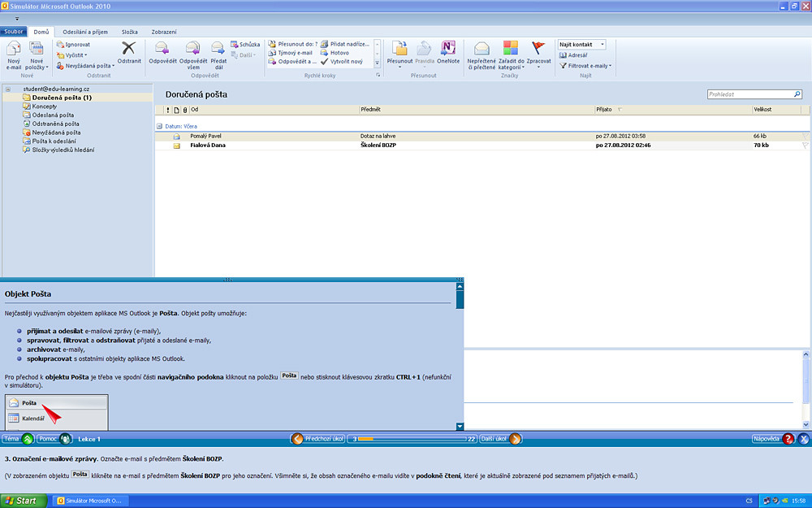Forward the message with Předat dál
The image size is (812, 508).
point(218,55)
